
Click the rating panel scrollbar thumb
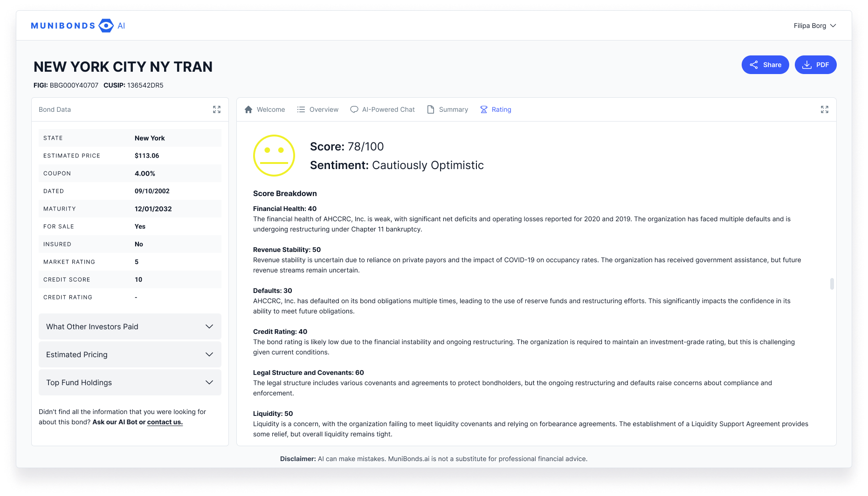tap(832, 284)
